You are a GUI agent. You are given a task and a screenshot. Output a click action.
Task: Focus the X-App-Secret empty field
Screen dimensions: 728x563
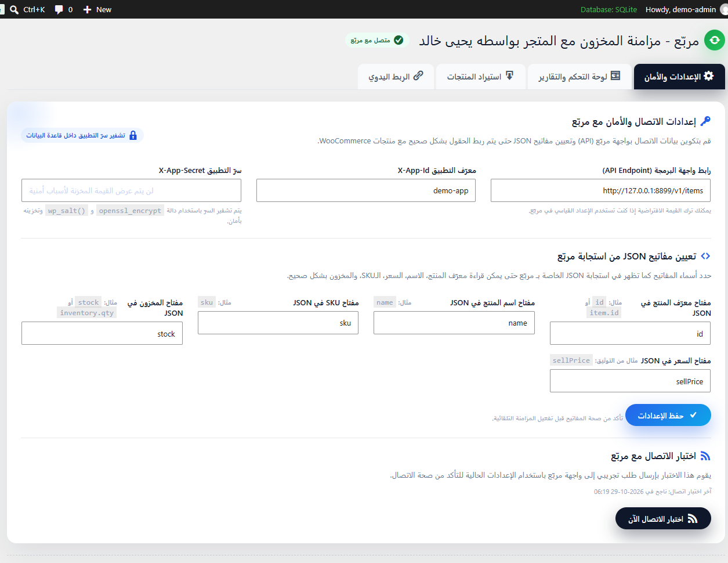(131, 190)
